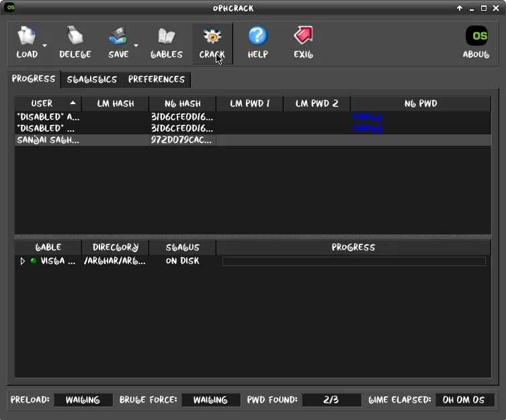
Task: Click the Table column header
Action: coord(48,247)
